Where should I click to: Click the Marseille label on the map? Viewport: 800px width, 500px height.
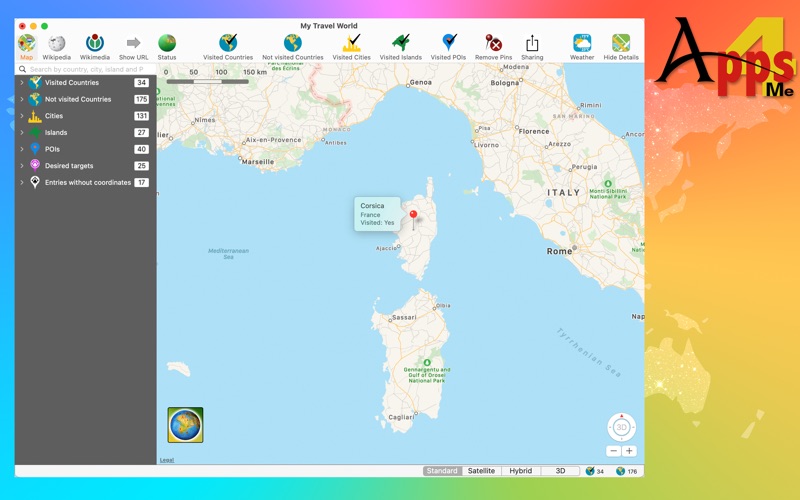258,162
